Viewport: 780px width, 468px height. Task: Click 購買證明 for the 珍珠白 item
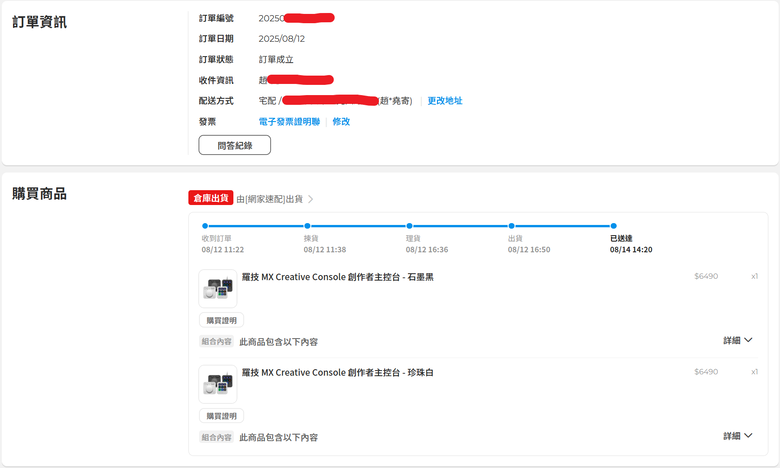221,416
